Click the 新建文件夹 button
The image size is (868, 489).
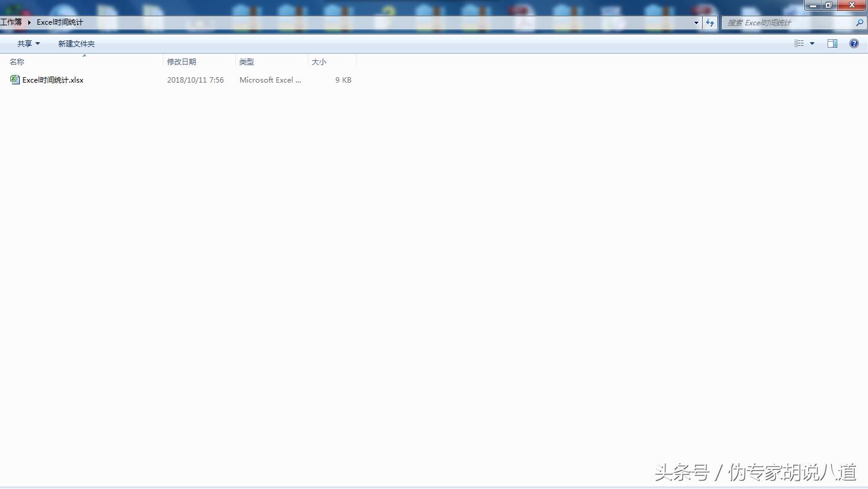76,43
